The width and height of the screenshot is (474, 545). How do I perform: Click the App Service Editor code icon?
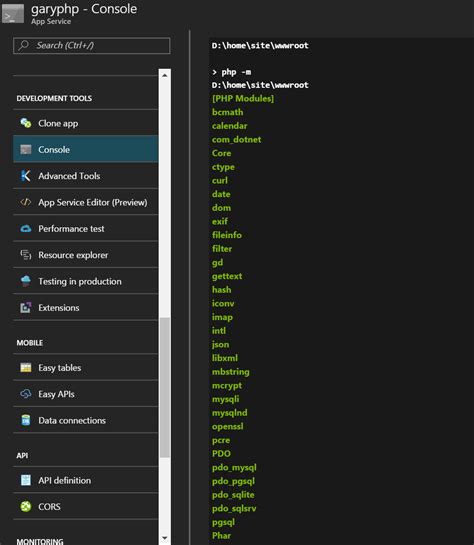tap(26, 202)
